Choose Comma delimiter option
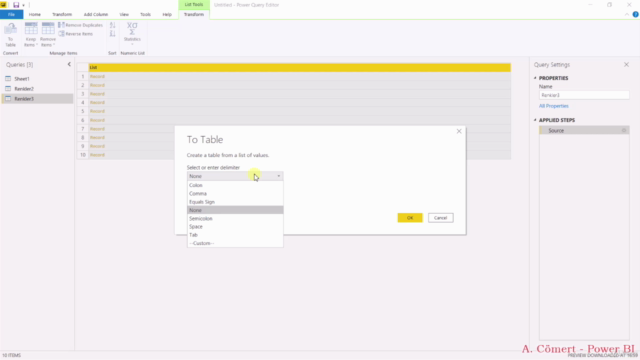This screenshot has height=360, width=640. [235, 193]
